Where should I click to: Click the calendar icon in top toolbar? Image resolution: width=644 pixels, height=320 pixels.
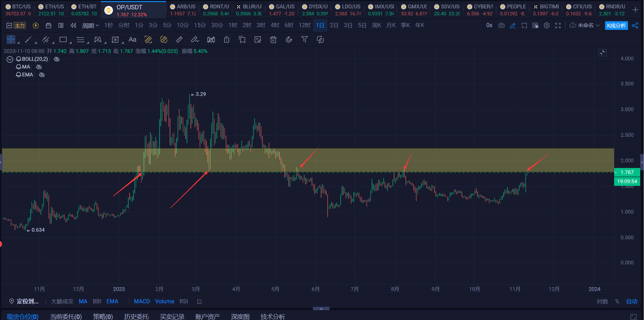point(48,26)
